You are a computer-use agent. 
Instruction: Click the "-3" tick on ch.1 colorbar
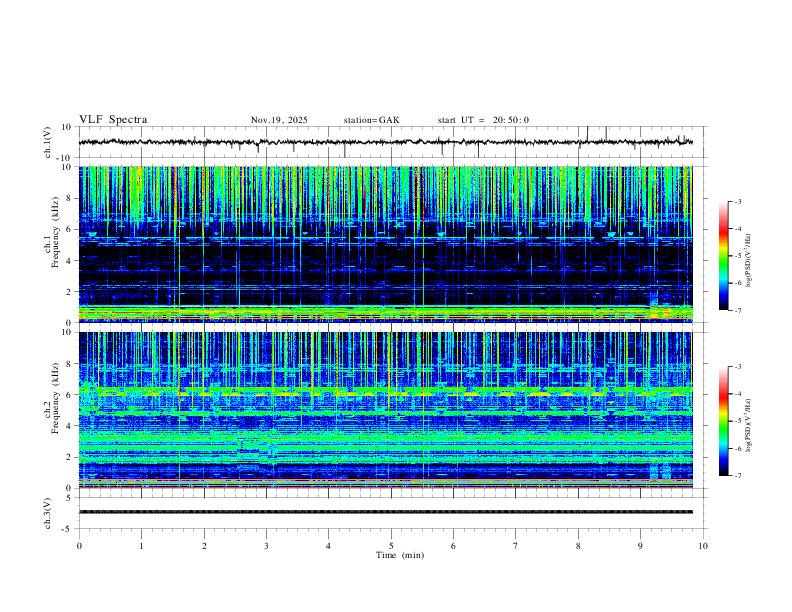point(737,201)
